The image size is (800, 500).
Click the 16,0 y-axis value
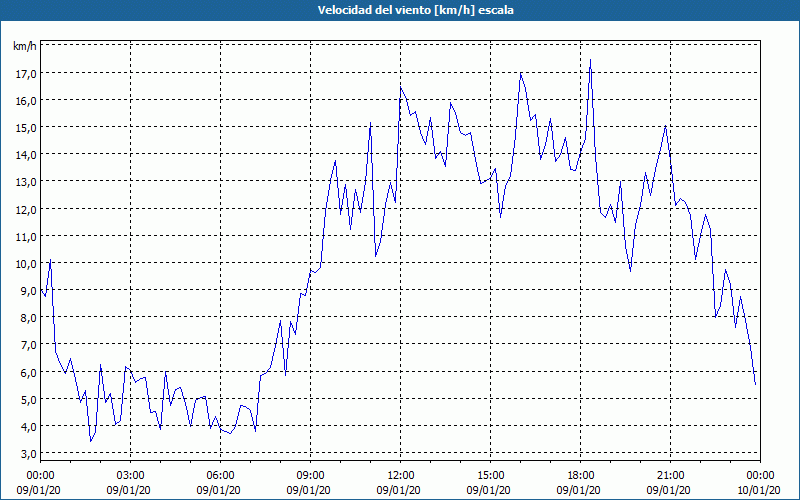coord(26,101)
